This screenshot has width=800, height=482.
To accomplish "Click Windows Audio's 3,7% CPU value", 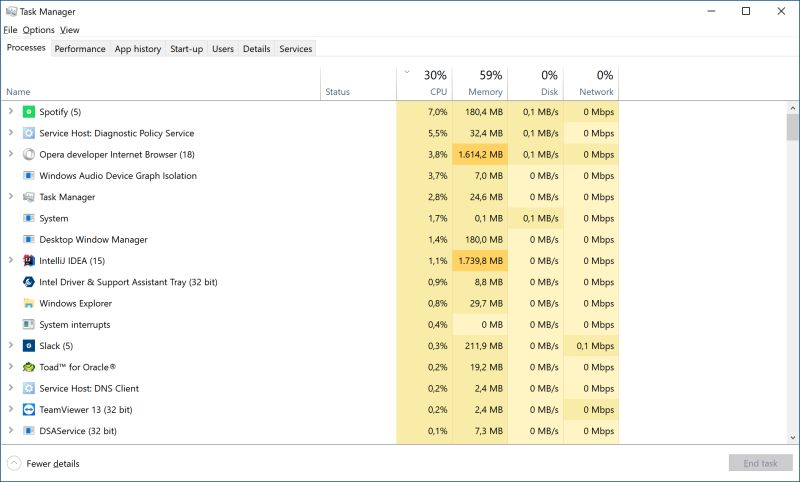I will (x=437, y=175).
